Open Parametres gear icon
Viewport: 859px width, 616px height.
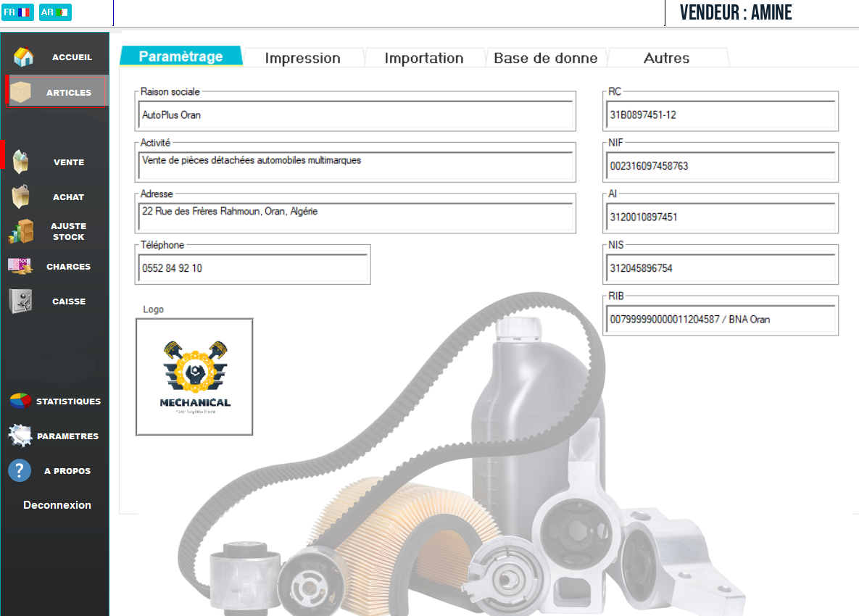20,436
